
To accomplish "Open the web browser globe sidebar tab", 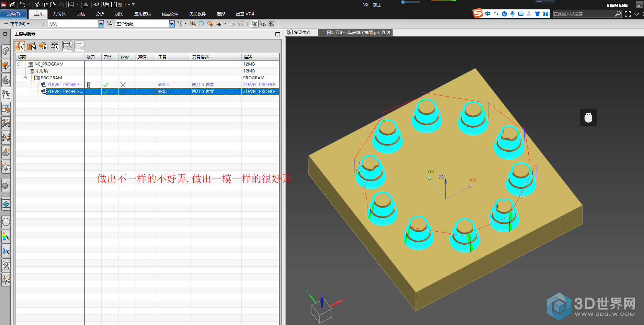I will click(x=6, y=204).
